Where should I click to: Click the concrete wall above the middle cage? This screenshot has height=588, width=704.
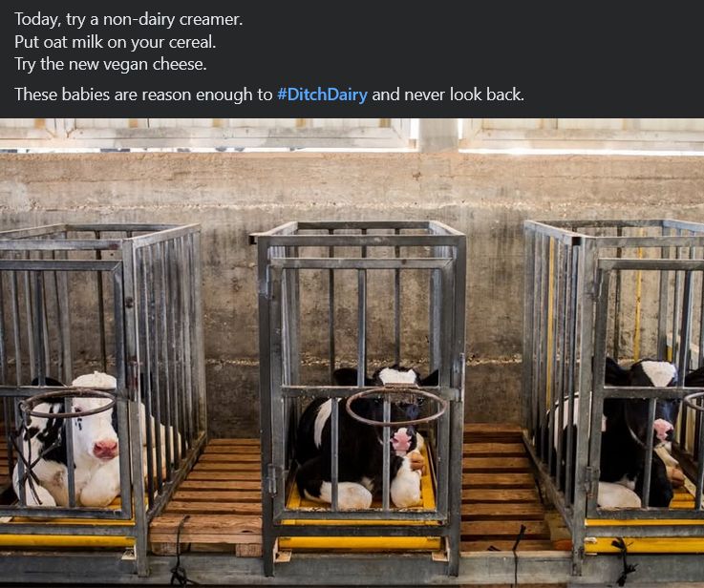pyautogui.click(x=354, y=188)
